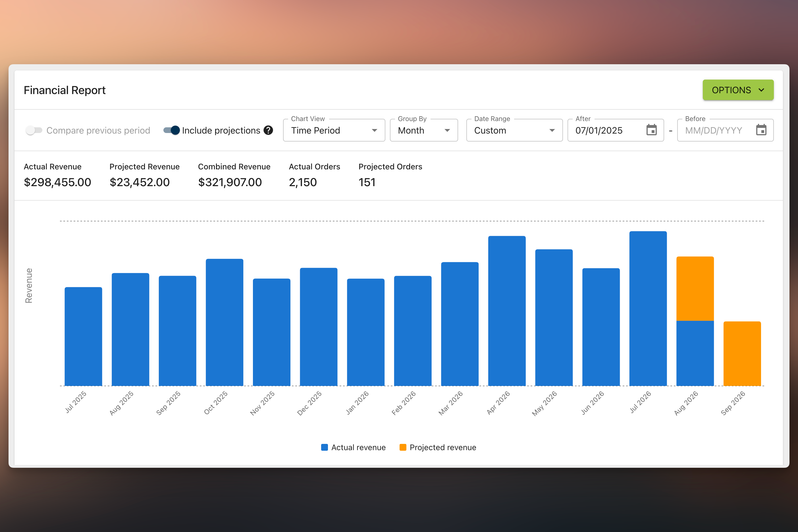Click the orange Projected revenue legend square

point(403,447)
